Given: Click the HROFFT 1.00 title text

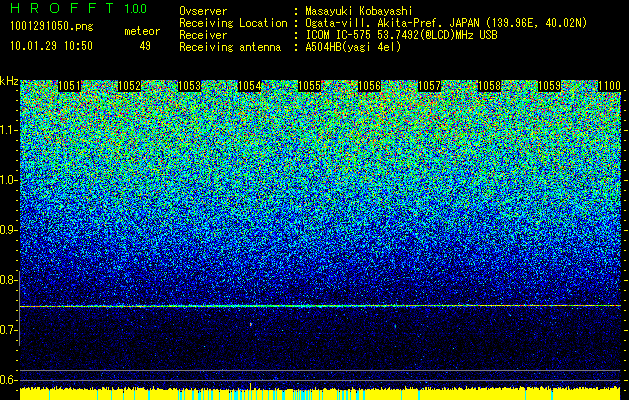Looking at the screenshot, I should pos(78,8).
